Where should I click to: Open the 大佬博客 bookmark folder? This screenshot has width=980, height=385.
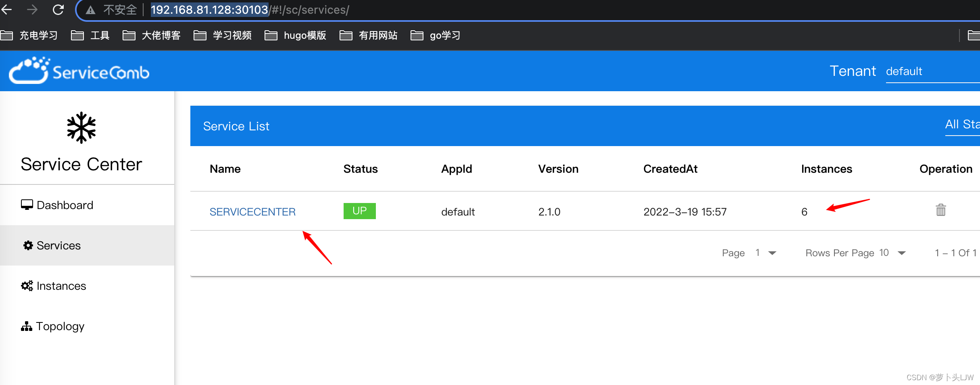pos(152,36)
